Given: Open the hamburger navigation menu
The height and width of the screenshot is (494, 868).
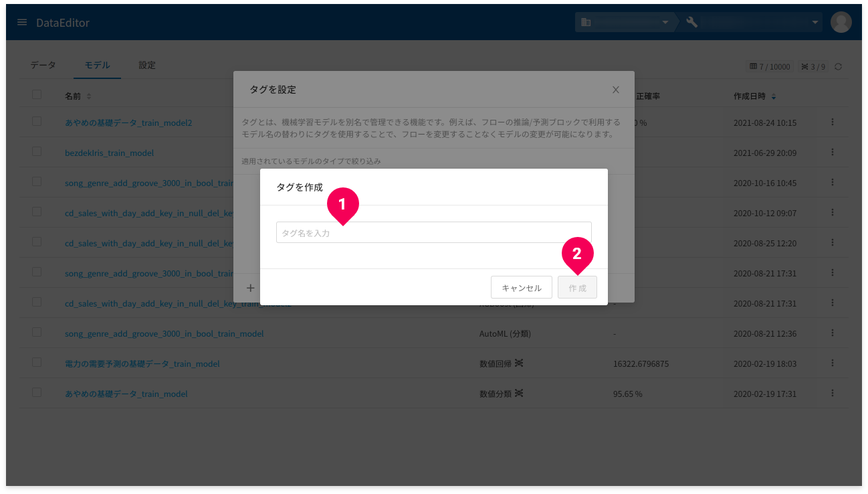Looking at the screenshot, I should click(22, 22).
